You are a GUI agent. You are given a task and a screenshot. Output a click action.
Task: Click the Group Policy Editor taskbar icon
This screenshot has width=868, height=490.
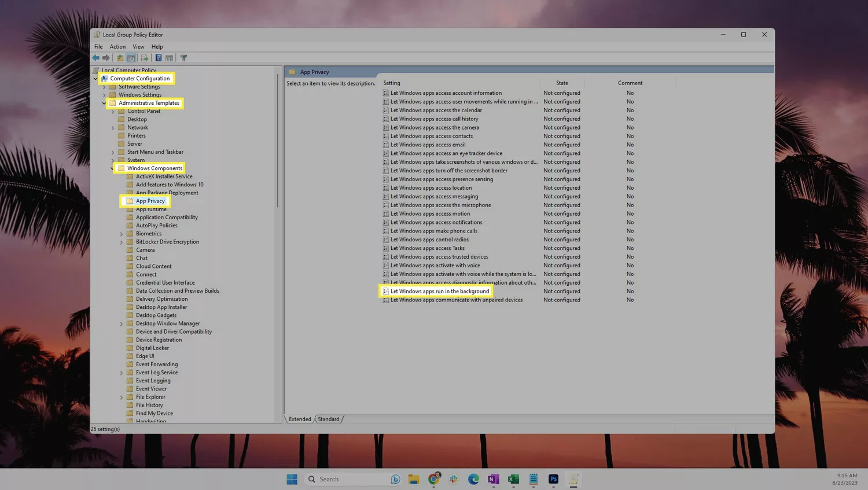(573, 479)
